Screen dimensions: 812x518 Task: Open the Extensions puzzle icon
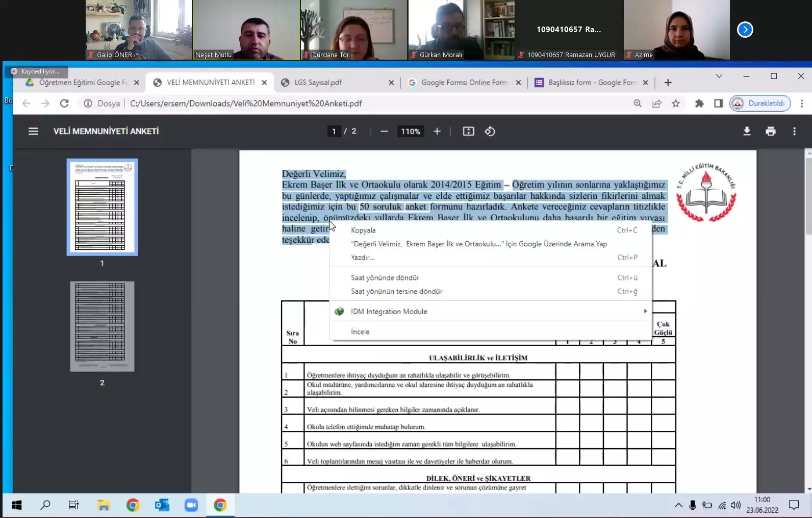(699, 103)
